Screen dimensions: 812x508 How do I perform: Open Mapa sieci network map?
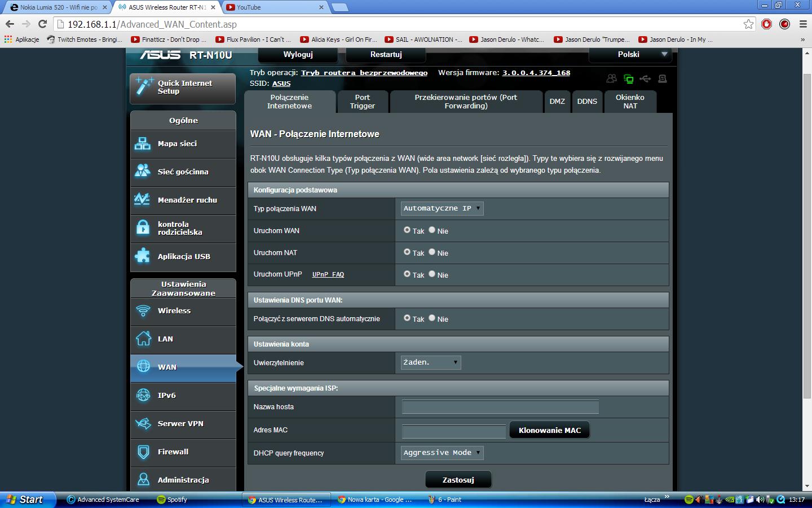pyautogui.click(x=183, y=144)
